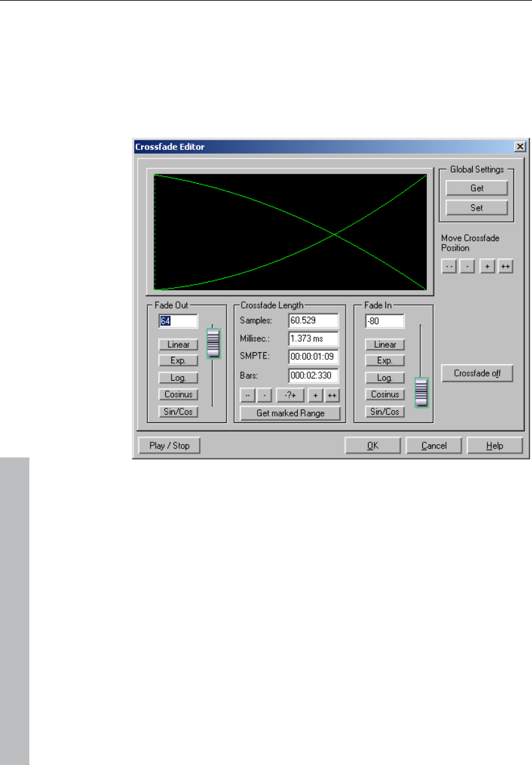Move crossfade position far left with '- -'
532x765 pixels.
449,267
